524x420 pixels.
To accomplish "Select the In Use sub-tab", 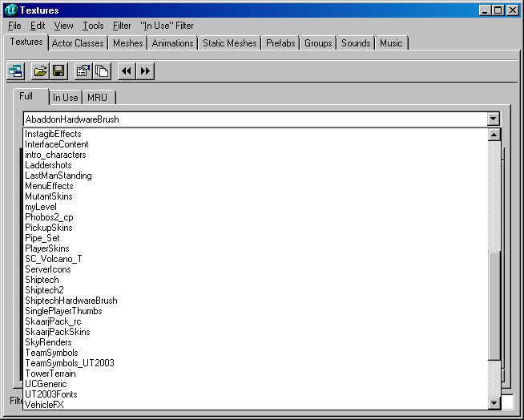I will 66,98.
